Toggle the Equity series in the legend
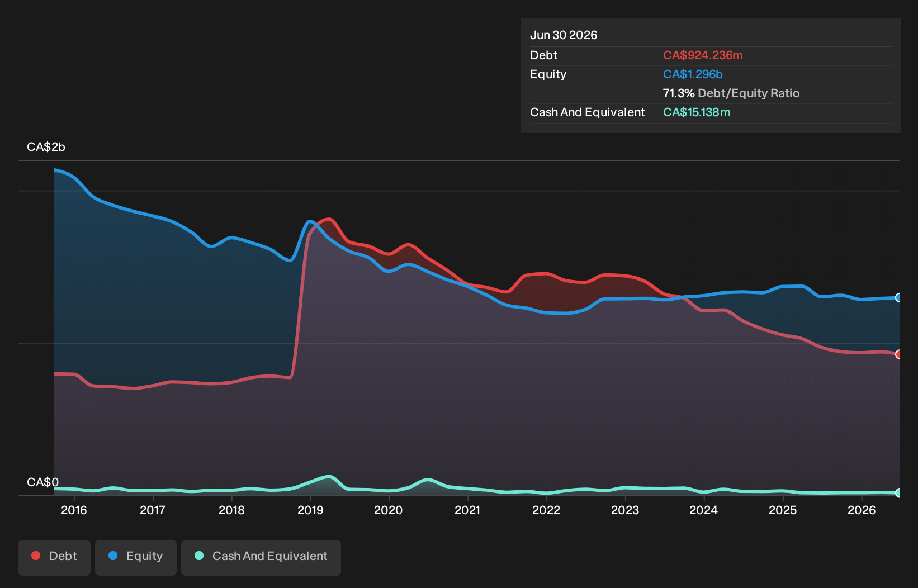Viewport: 918px width, 588px height. (136, 557)
